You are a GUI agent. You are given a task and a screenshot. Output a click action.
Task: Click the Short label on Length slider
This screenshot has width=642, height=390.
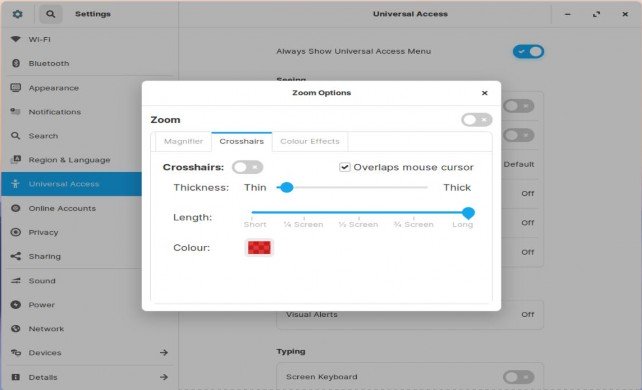pyautogui.click(x=255, y=224)
